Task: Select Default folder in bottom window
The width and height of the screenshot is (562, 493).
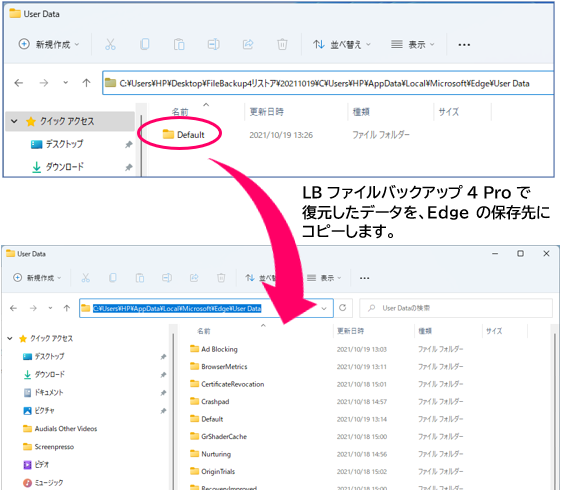Action: [206, 419]
